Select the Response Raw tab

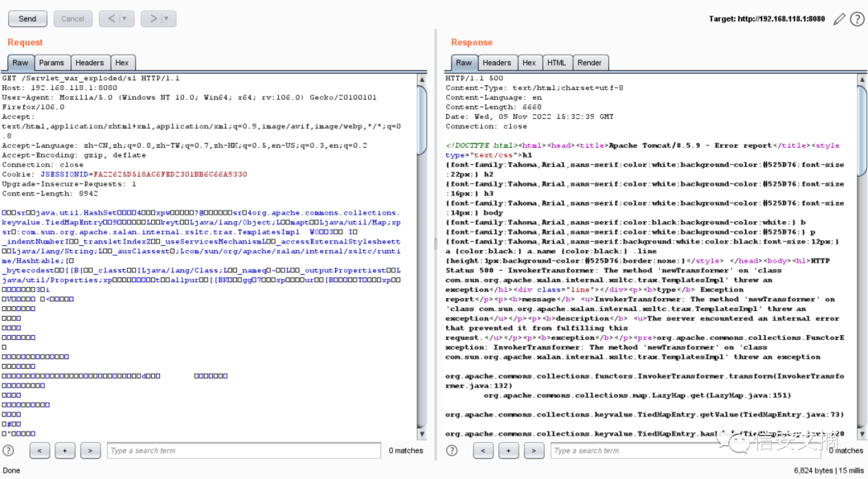pos(464,63)
